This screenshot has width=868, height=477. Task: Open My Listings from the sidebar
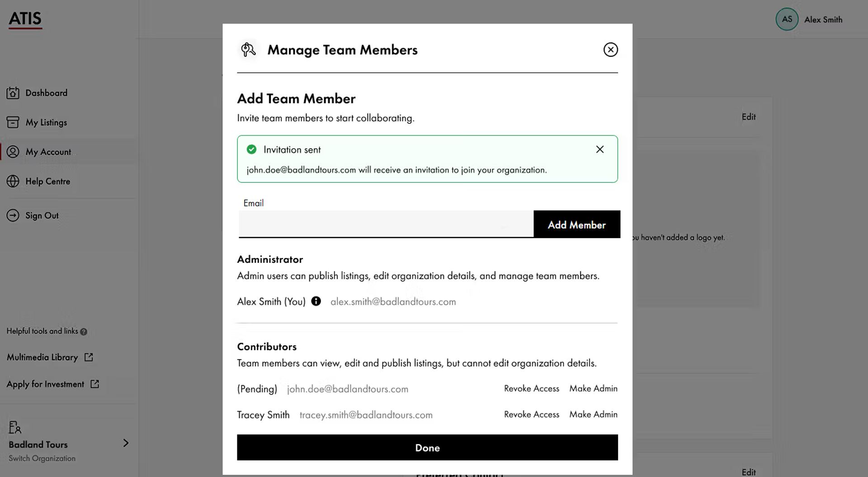tap(46, 122)
